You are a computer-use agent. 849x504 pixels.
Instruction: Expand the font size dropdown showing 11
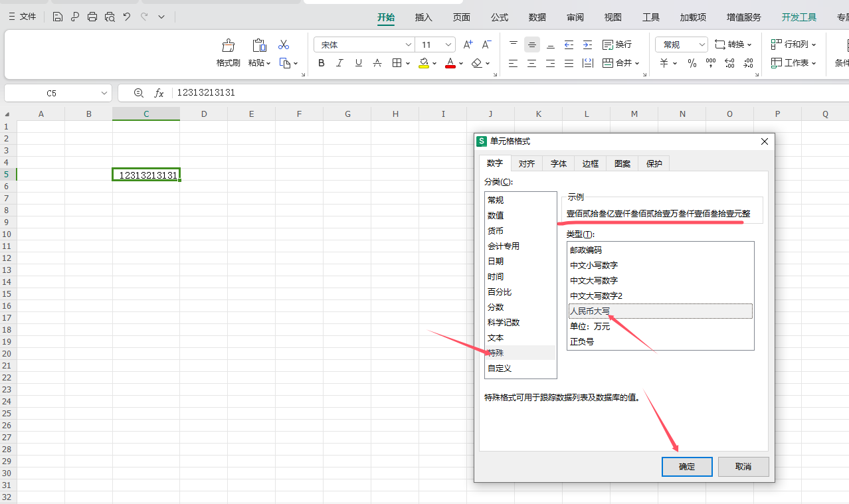click(x=448, y=44)
